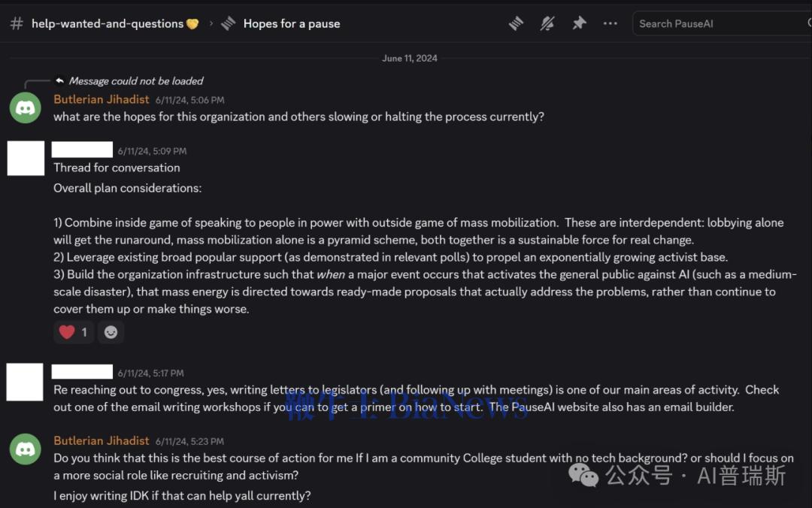Open the Threads icon in header

516,23
